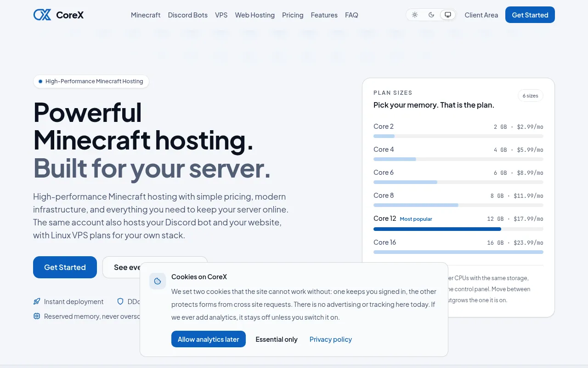The width and height of the screenshot is (588, 368).
Task: Click Get Started in the navigation bar
Action: 530,15
